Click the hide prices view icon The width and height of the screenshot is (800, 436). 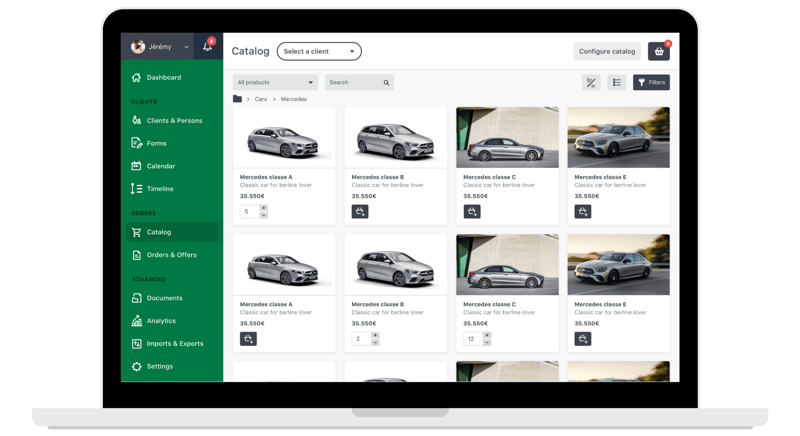tap(591, 83)
